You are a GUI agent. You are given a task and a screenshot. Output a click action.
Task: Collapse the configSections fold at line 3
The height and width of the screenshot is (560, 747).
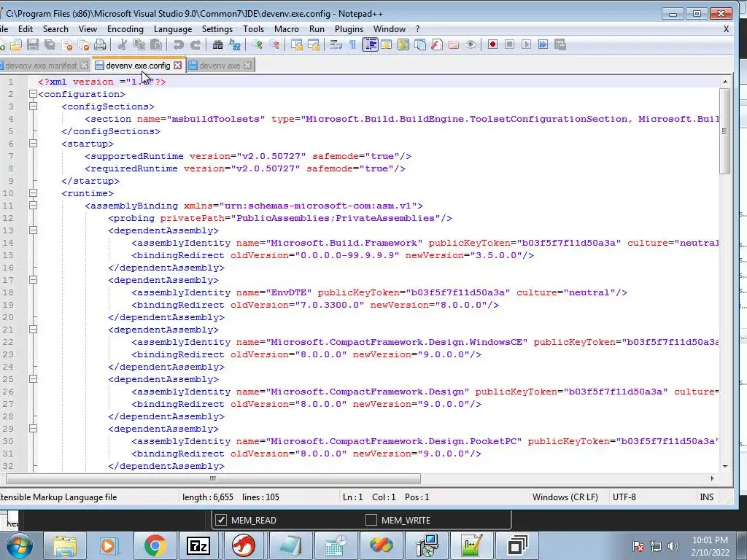click(33, 106)
